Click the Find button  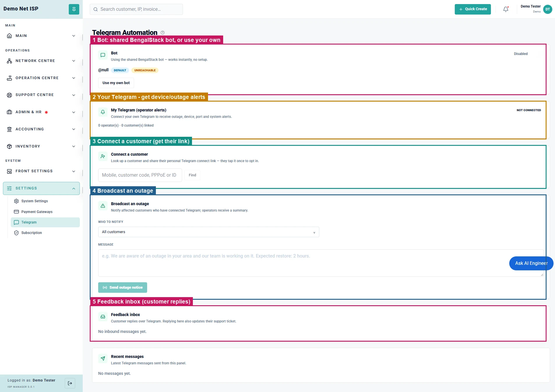(192, 175)
